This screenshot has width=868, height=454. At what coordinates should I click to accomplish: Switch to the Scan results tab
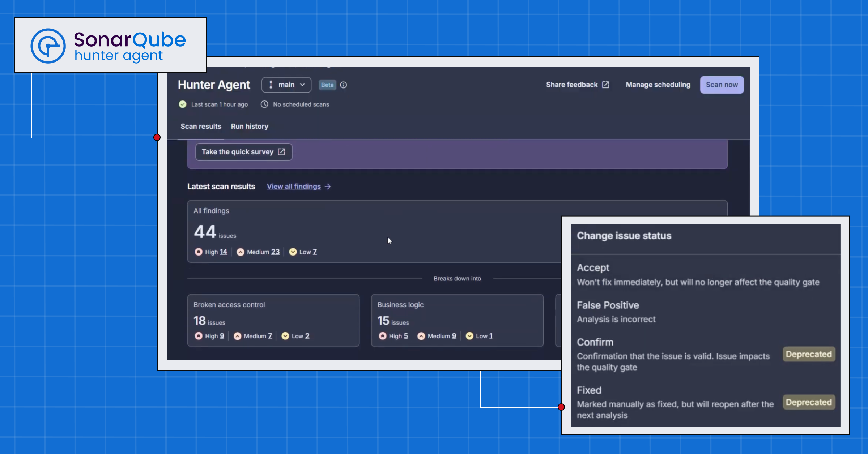pyautogui.click(x=201, y=126)
